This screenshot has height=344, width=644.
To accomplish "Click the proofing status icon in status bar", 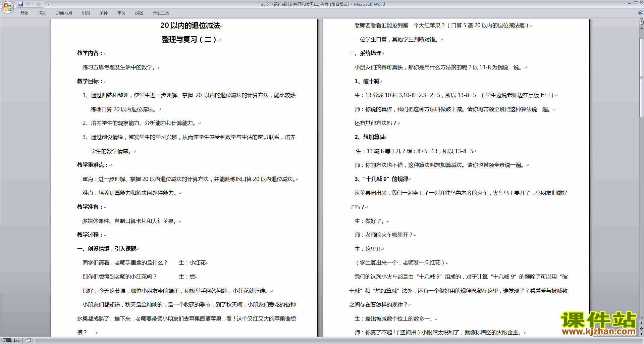I will [28, 340].
